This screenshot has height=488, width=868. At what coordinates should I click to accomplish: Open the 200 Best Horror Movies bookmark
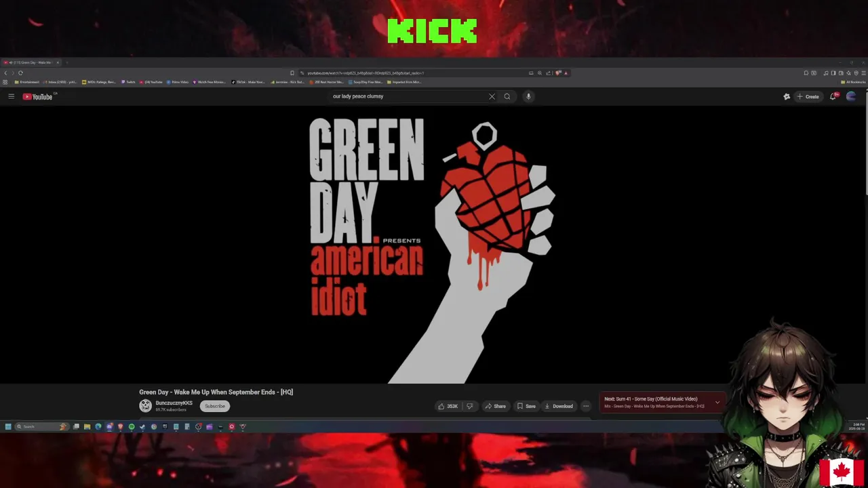326,82
